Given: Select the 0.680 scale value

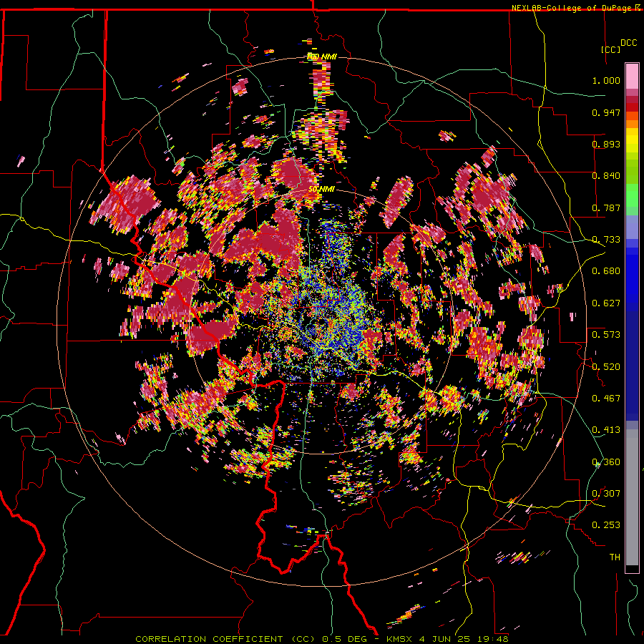Looking at the screenshot, I should 606,271.
